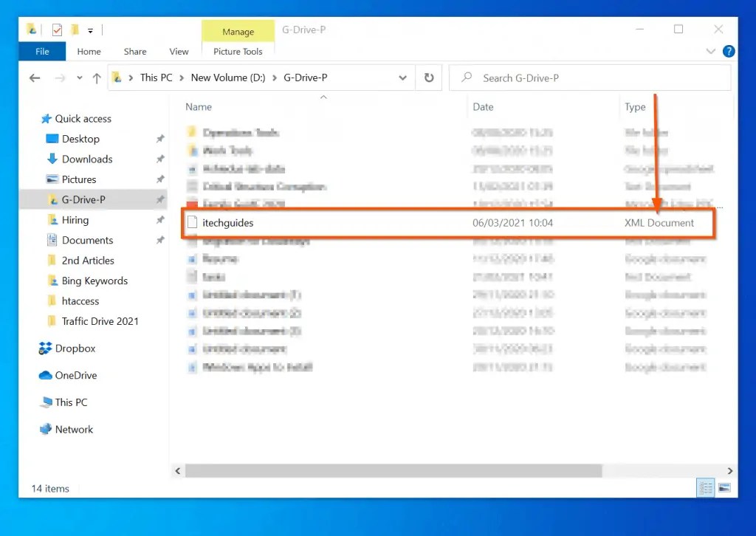
Task: Click the Refresh icon beside the address bar
Action: 429,78
